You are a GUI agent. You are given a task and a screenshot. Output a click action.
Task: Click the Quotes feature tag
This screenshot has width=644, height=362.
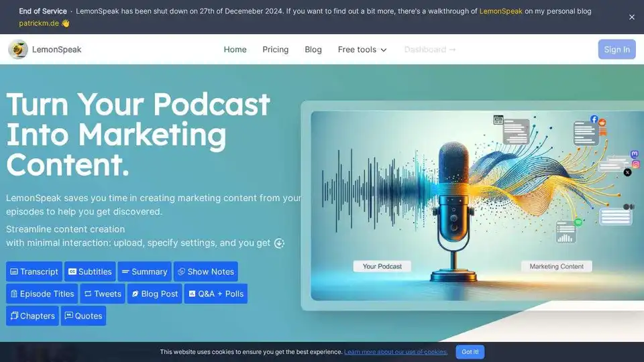pos(83,316)
